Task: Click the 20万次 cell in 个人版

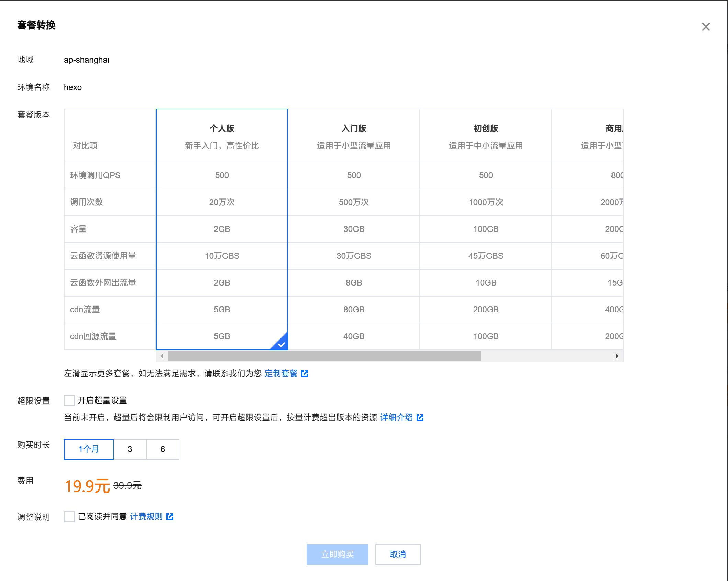Action: [222, 202]
